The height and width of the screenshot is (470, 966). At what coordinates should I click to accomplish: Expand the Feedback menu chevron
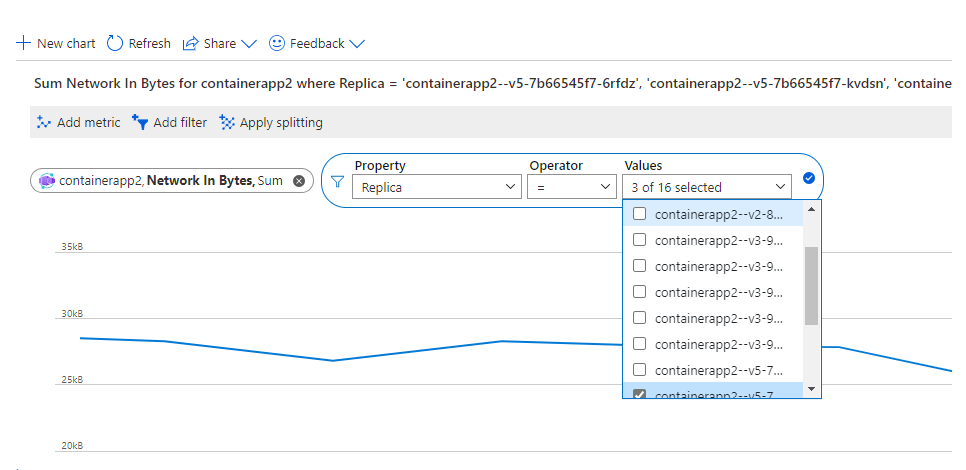pyautogui.click(x=357, y=44)
